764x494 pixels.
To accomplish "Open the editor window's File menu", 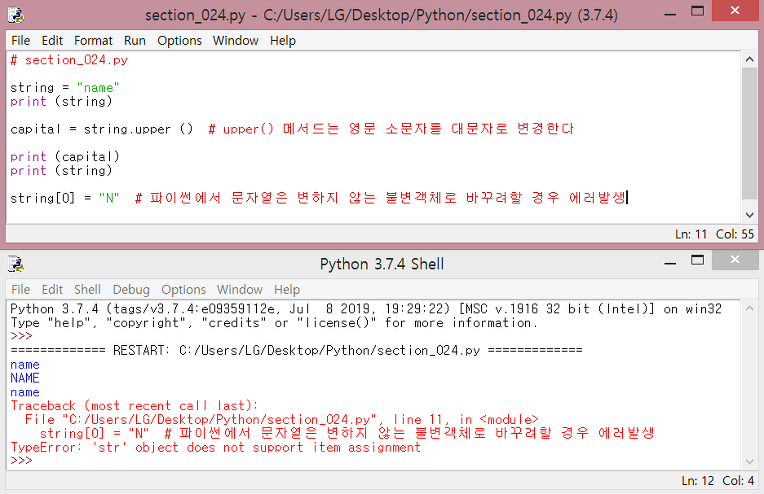I will (x=20, y=40).
